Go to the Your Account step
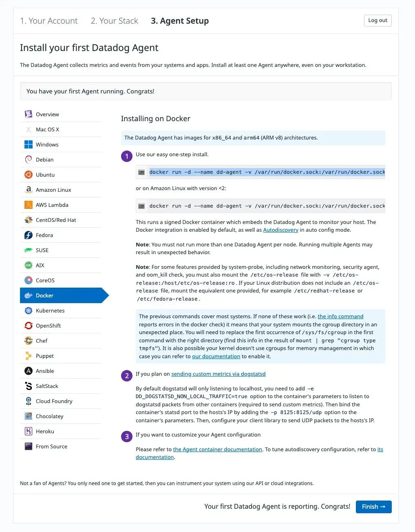This screenshot has width=415, height=532. [49, 21]
